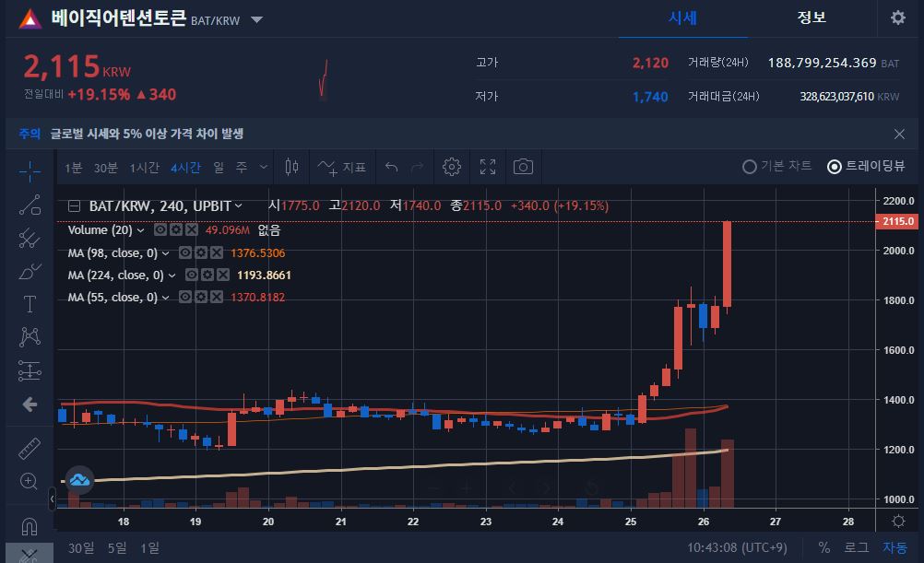Open chart properties gear in toolbar
Image resolution: width=924 pixels, height=563 pixels.
[x=451, y=168]
